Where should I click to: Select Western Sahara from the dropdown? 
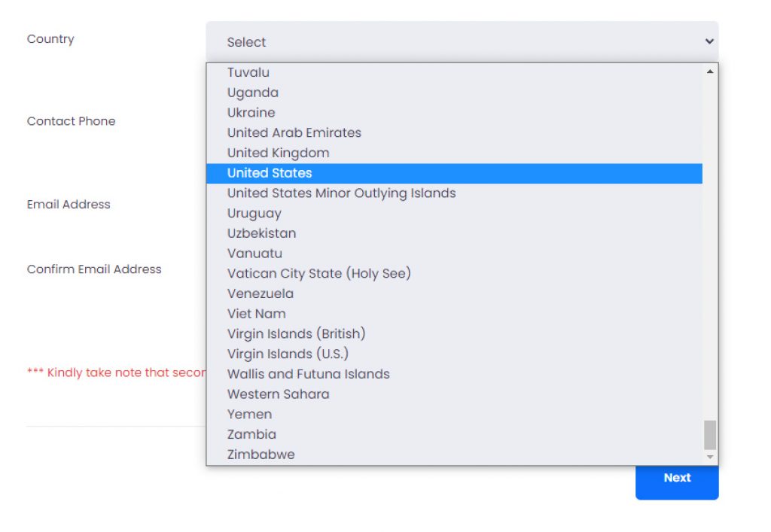click(x=279, y=394)
